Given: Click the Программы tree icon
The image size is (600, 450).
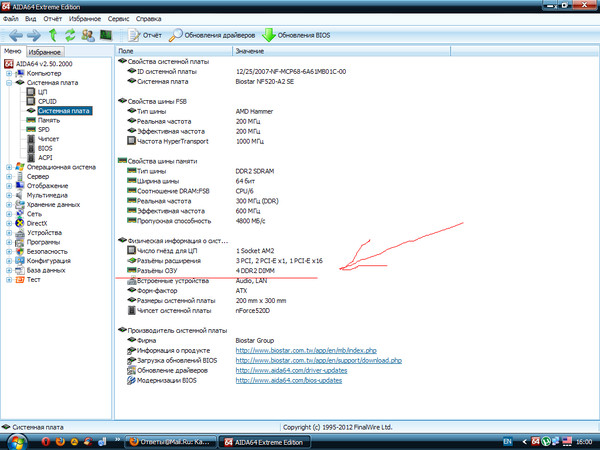Looking at the screenshot, I should [x=20, y=242].
